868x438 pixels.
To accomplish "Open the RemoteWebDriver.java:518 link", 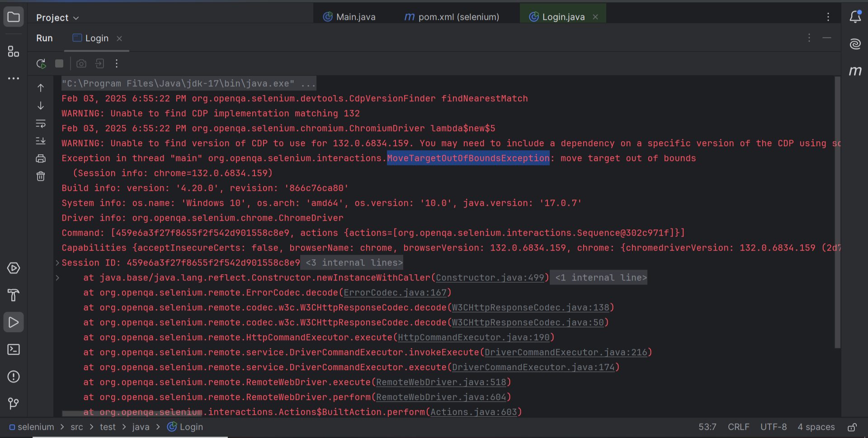I will 441,382.
